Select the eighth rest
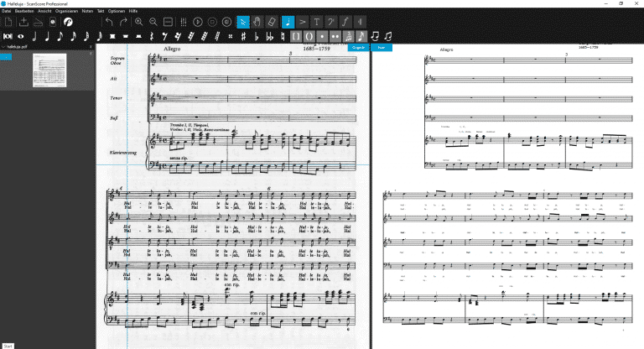Viewport: 644px width, 349px height. tap(164, 37)
